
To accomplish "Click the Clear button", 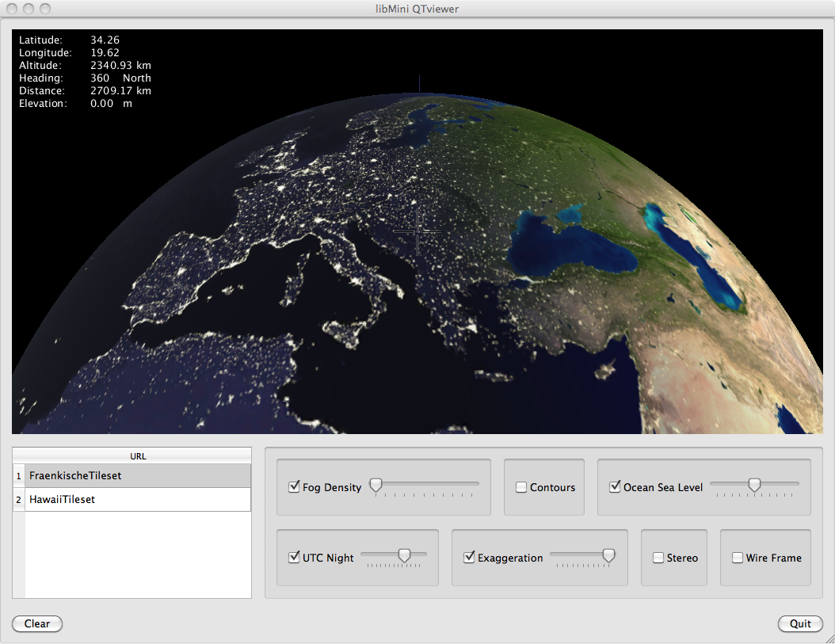I will [37, 623].
